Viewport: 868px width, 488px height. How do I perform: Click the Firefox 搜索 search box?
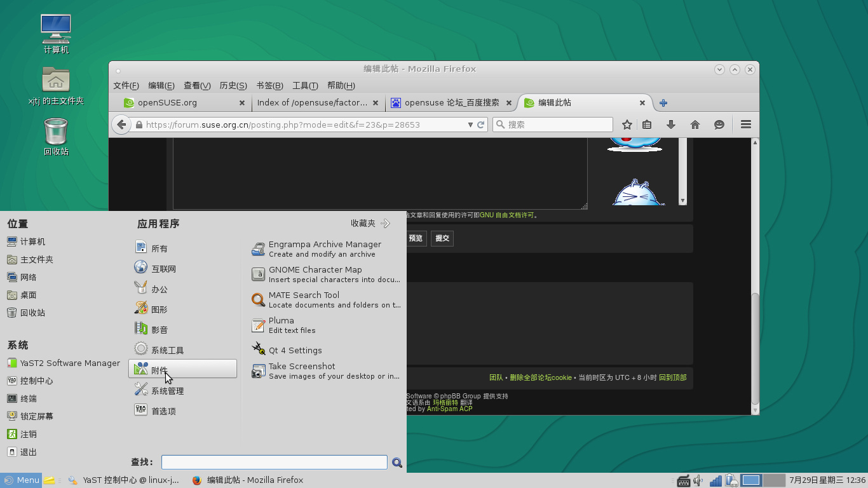[x=553, y=125]
